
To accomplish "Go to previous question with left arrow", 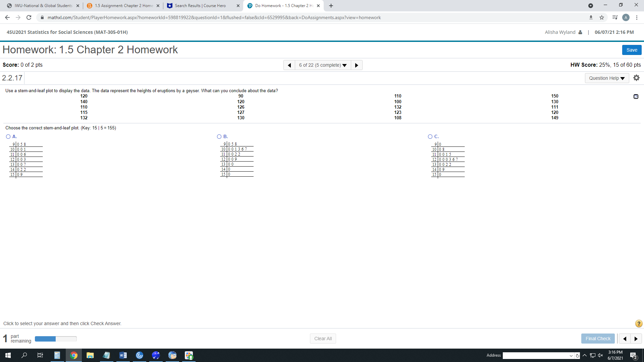I will tap(289, 65).
